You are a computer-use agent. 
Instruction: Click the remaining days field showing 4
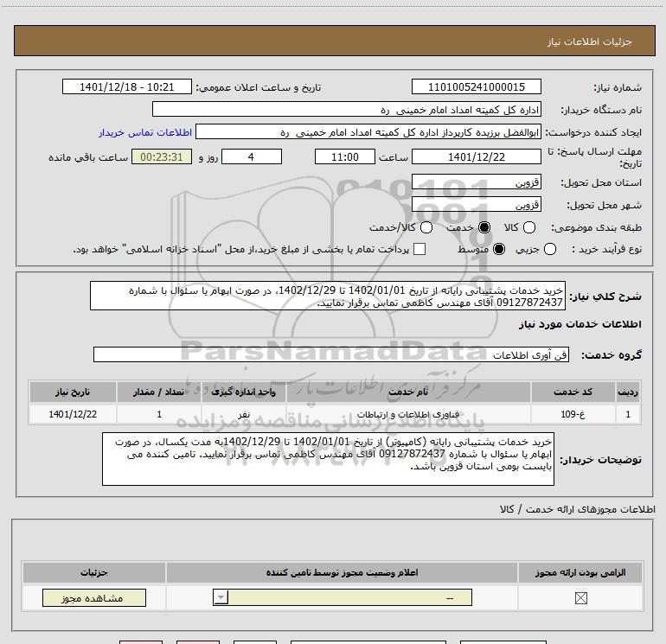252,156
